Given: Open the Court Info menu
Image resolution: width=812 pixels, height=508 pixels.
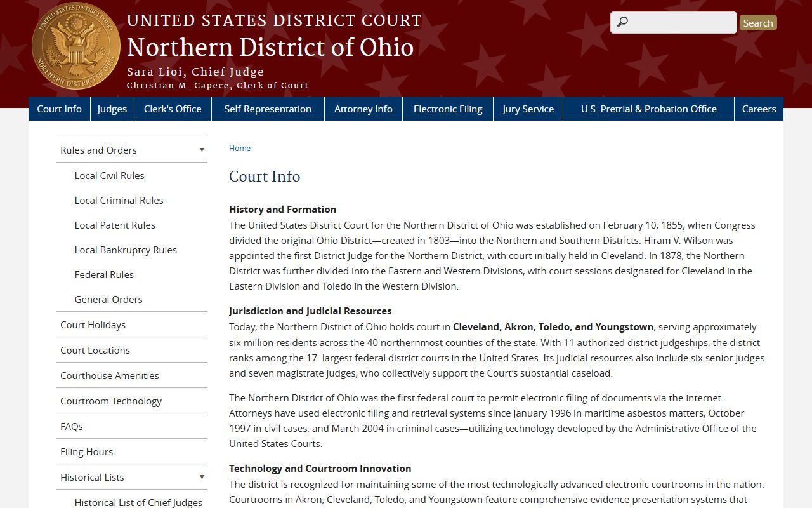Looking at the screenshot, I should 60,109.
